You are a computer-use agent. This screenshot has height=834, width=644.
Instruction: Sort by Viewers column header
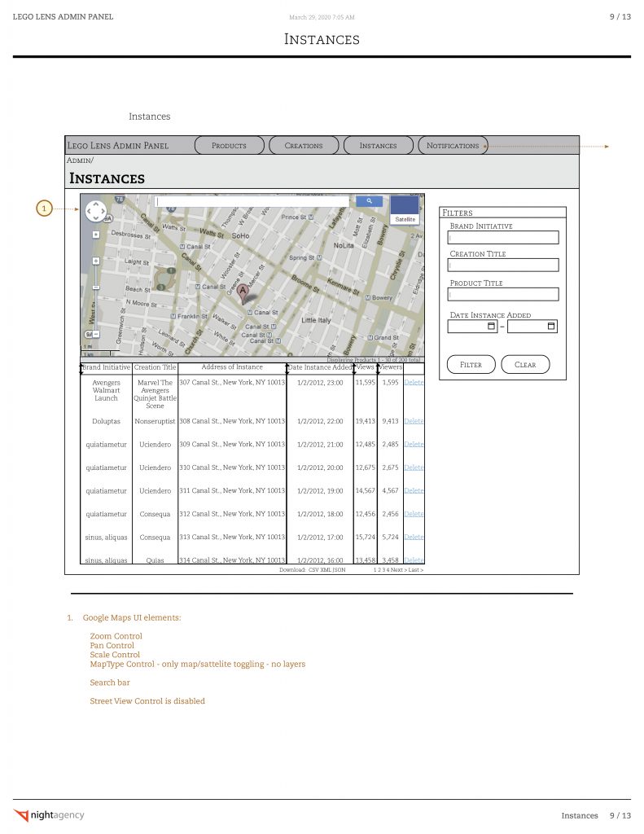click(390, 367)
